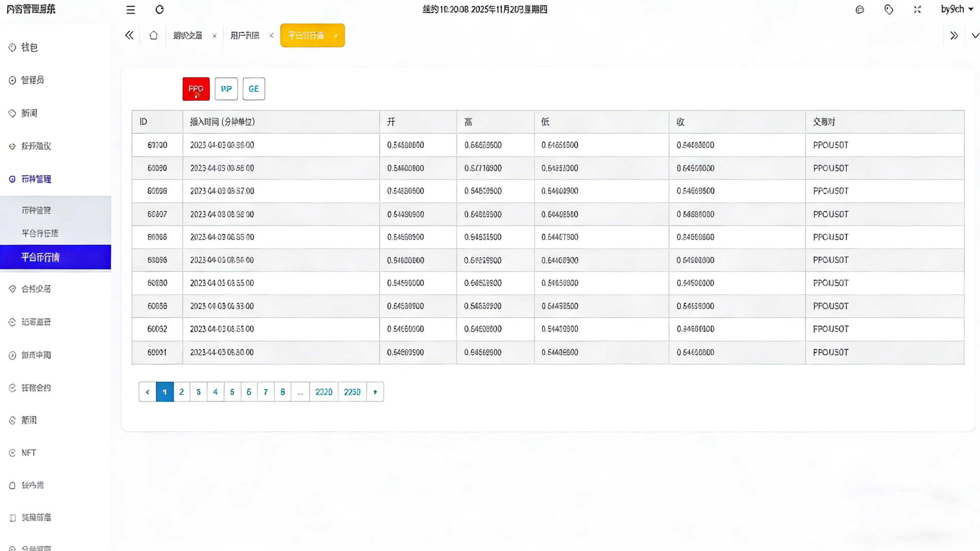This screenshot has height=551, width=980.
Task: Click the refresh icon in top bar
Action: [x=159, y=10]
